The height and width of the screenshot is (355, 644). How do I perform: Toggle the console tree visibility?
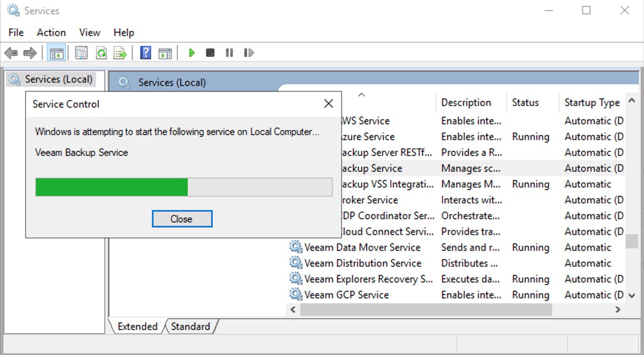click(58, 52)
